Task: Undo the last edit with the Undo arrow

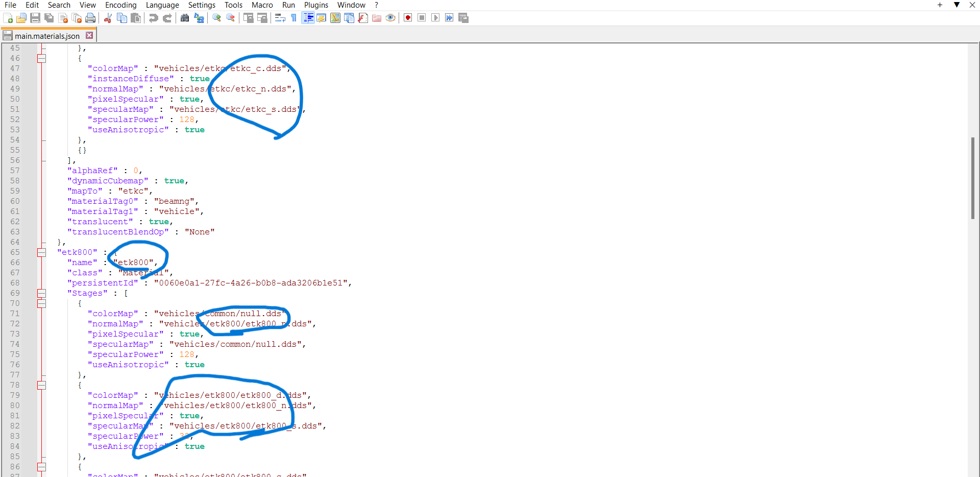Action: pos(153,18)
